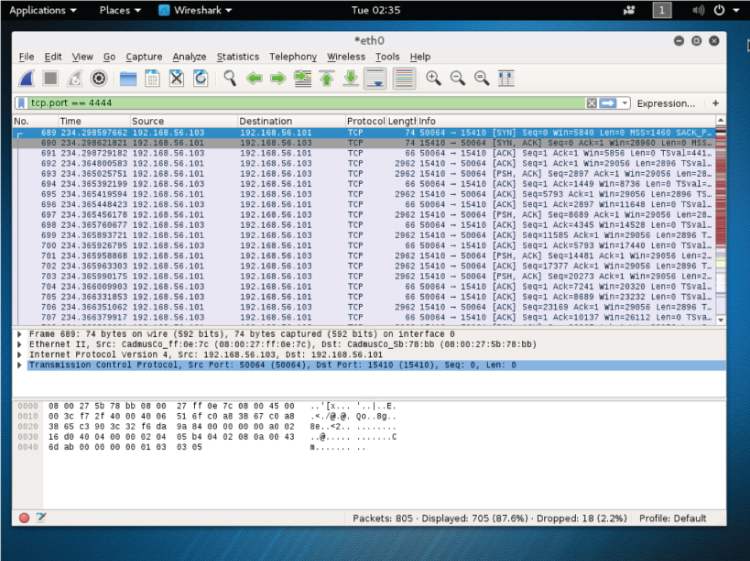The height and width of the screenshot is (561, 750).
Task: Select packet number 707
Action: click(364, 317)
